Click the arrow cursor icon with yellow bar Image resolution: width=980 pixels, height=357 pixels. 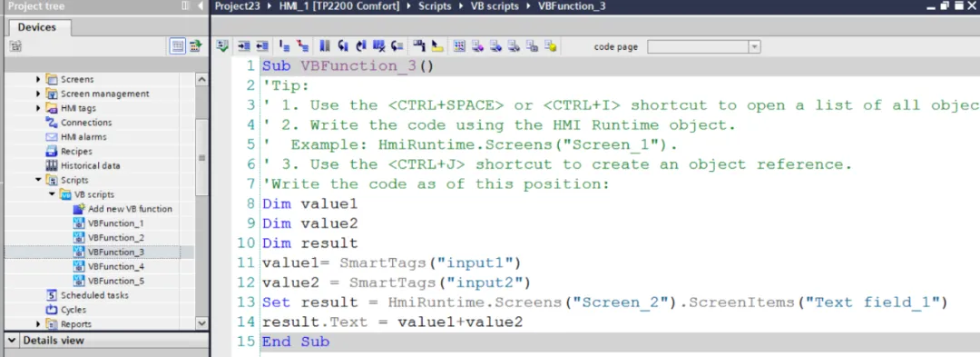pyautogui.click(x=436, y=45)
